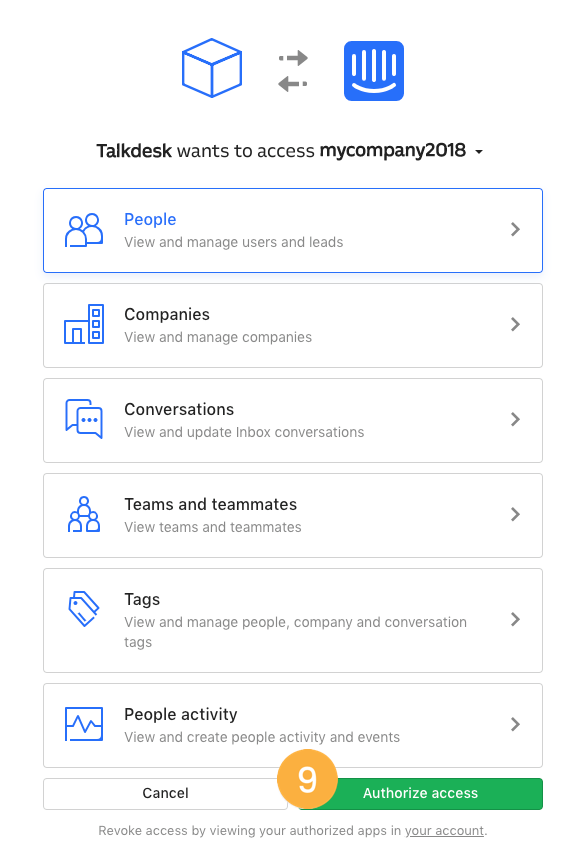Expand the Teams and teammates chevron
Screen dimensions: 575x853
pyautogui.click(x=515, y=515)
